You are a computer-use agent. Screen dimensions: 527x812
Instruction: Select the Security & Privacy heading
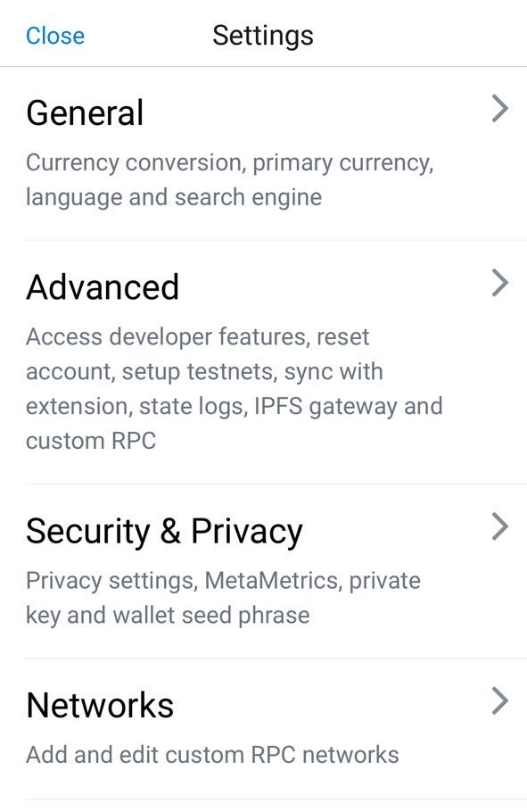coord(164,531)
